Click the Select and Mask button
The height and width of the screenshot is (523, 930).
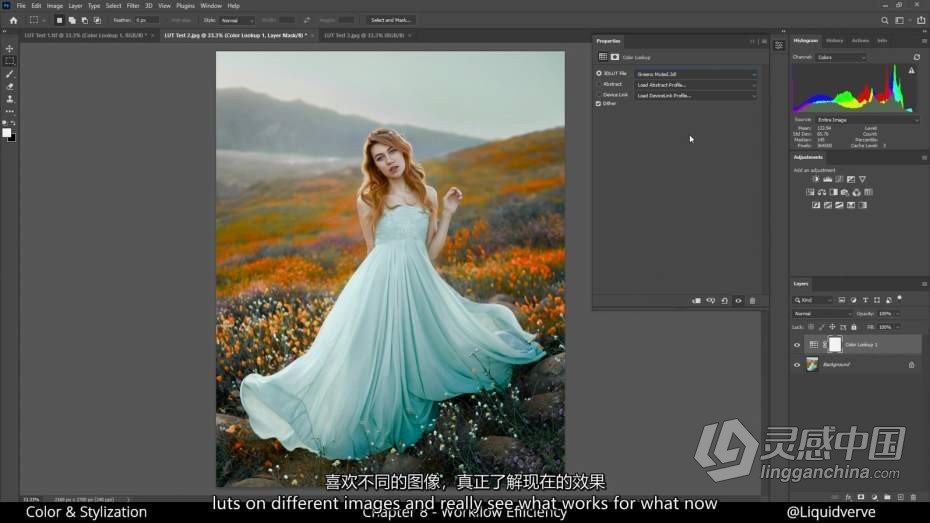coord(390,20)
